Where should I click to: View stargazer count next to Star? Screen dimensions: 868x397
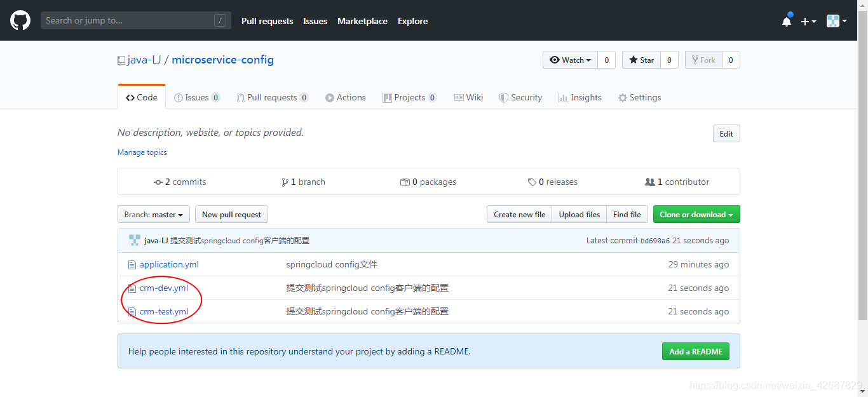669,60
